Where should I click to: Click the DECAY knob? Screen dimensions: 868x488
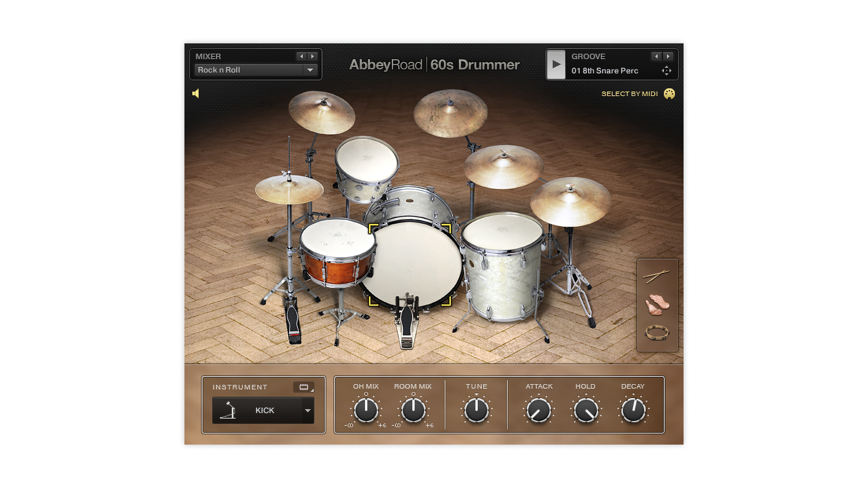[x=633, y=410]
